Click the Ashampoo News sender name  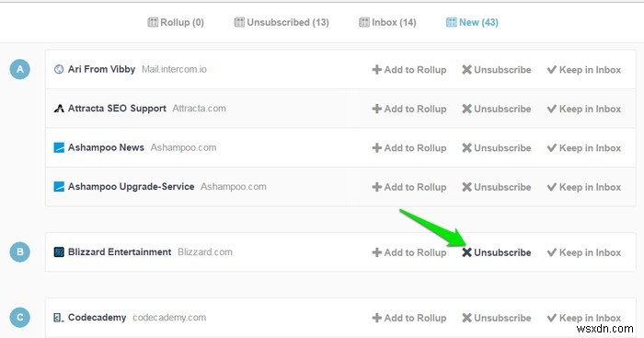tap(106, 147)
